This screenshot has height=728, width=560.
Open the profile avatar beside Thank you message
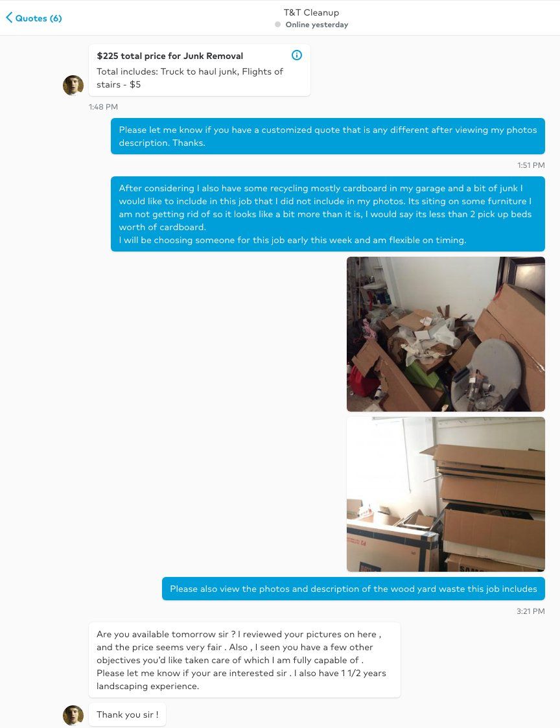[73, 715]
